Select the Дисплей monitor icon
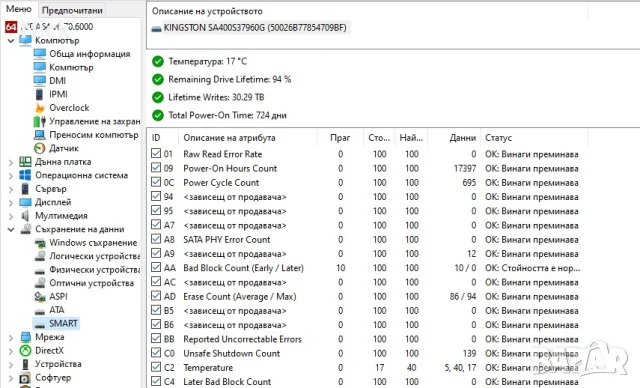 (x=25, y=202)
